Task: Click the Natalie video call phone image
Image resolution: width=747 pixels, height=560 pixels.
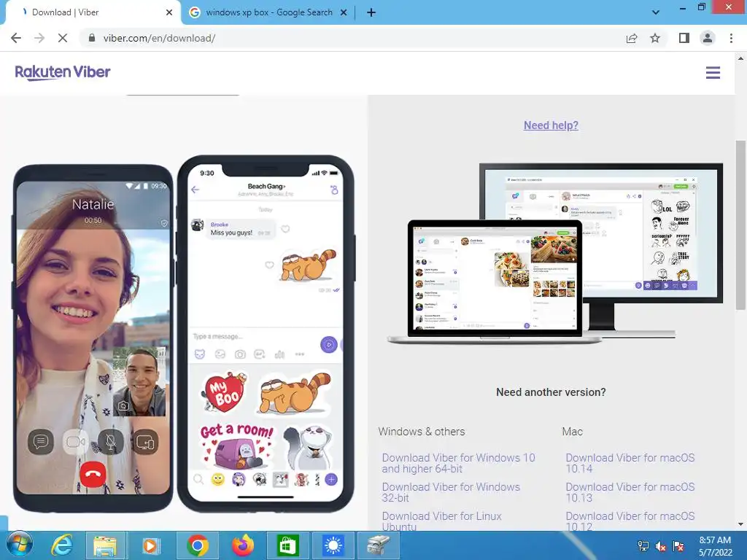Action: [x=93, y=338]
